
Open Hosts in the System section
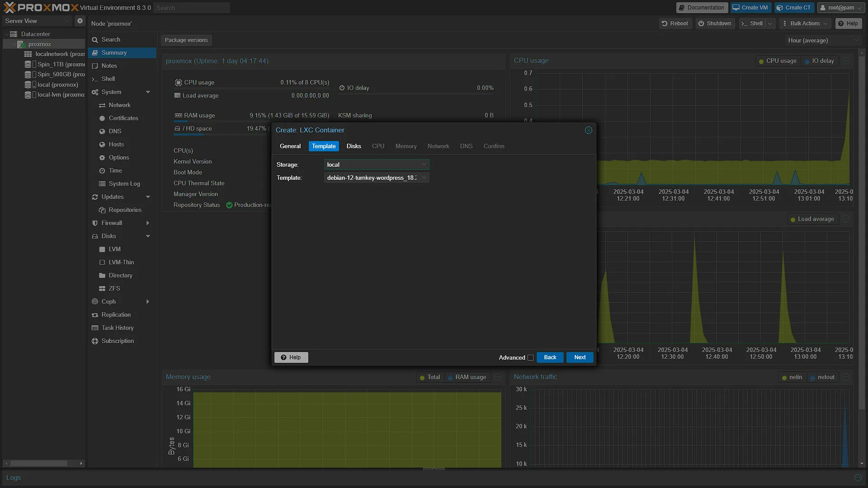tap(116, 144)
